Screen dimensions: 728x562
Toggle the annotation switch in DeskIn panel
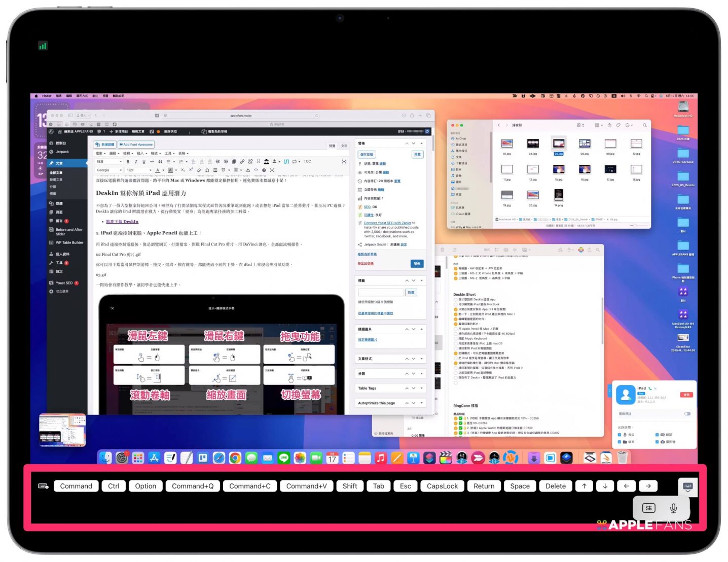[687, 414]
